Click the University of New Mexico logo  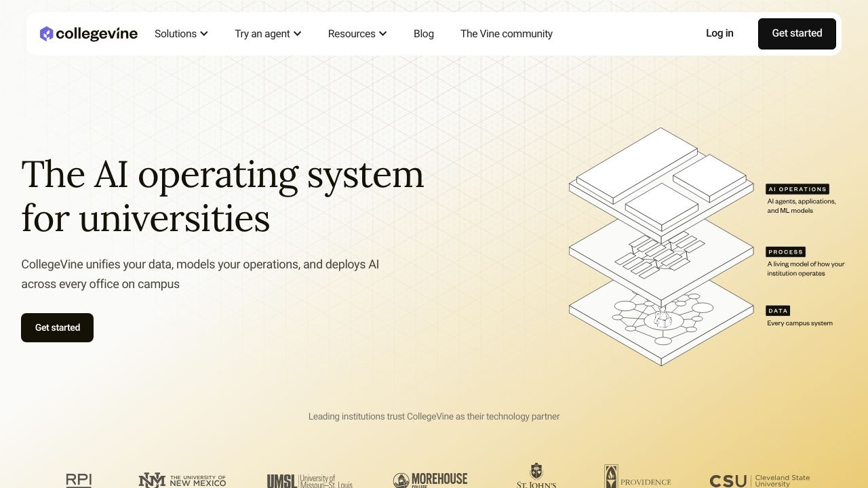point(182,481)
